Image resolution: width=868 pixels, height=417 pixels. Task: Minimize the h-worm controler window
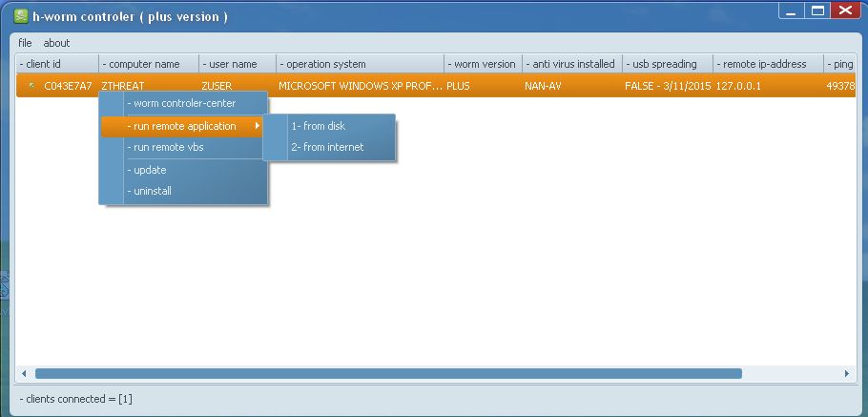coord(792,10)
